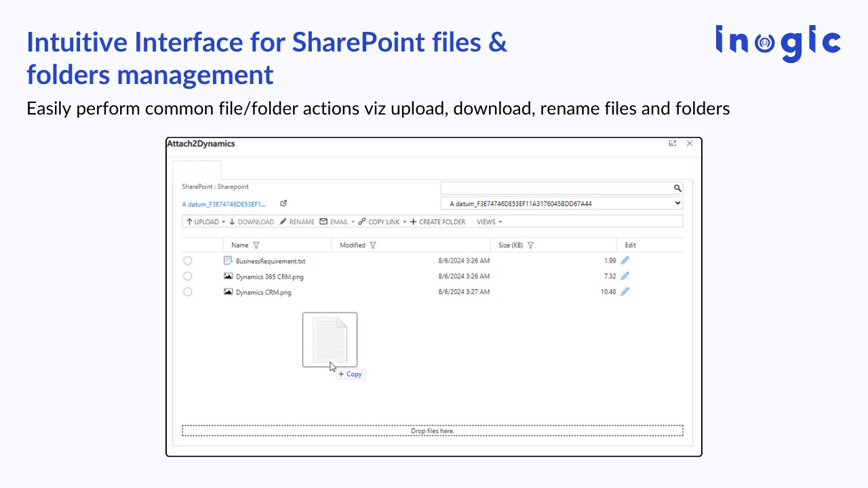868x488 pixels.
Task: Click the Email toolbar button
Action: pos(334,222)
